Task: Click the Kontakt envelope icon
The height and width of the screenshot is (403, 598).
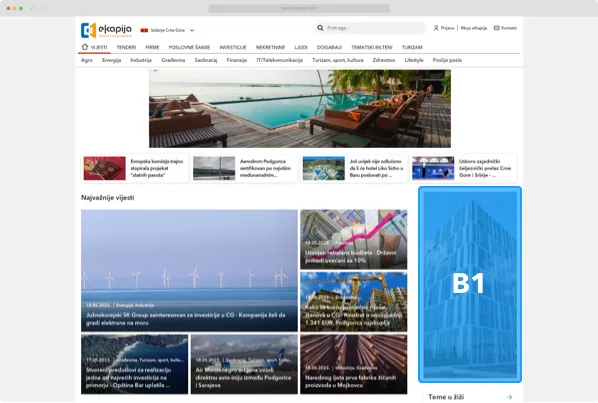Action: 496,28
